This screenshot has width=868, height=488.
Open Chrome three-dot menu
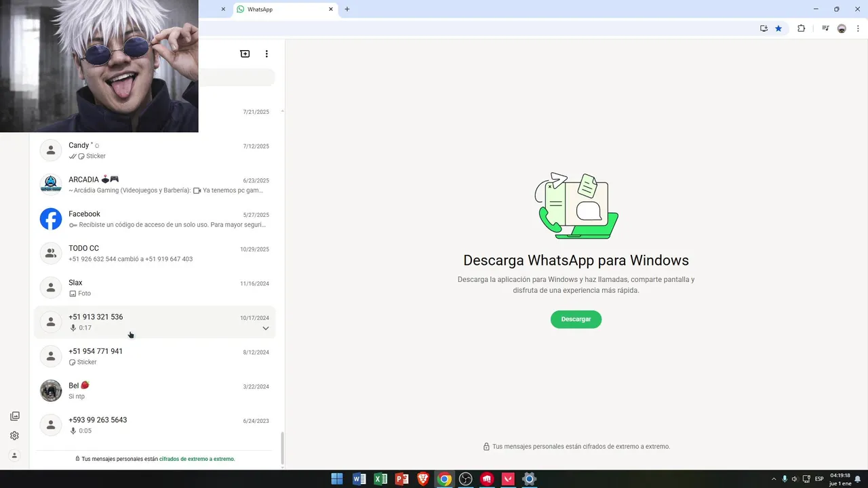[x=858, y=28]
